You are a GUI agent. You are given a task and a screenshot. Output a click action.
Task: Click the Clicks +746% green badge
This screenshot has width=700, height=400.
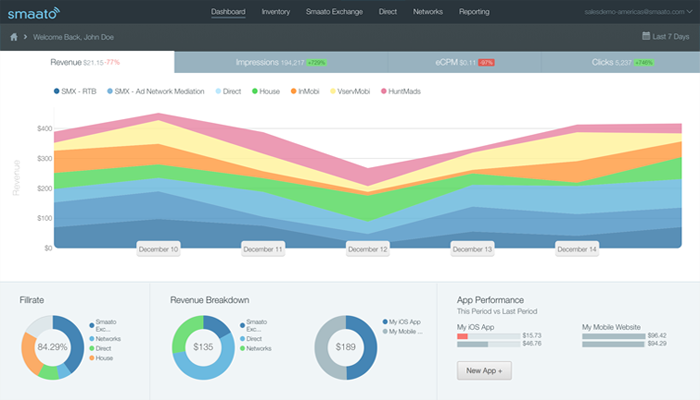(x=644, y=62)
